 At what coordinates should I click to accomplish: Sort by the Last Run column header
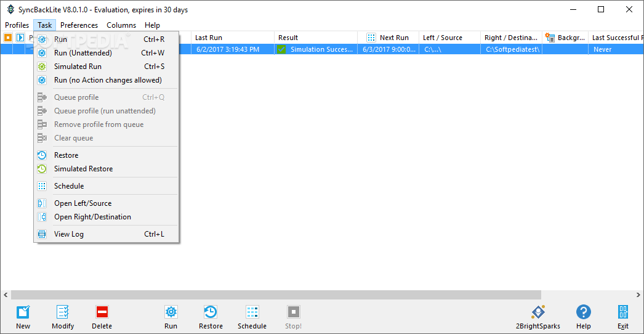[233, 38]
